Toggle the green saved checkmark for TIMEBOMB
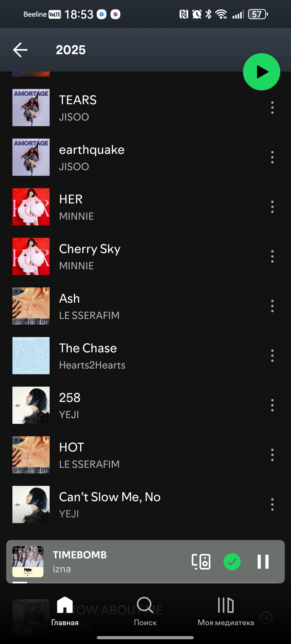This screenshot has width=291, height=644. tap(232, 561)
